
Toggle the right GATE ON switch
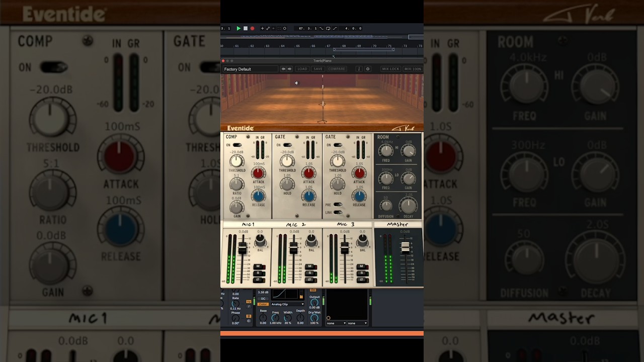coord(338,145)
